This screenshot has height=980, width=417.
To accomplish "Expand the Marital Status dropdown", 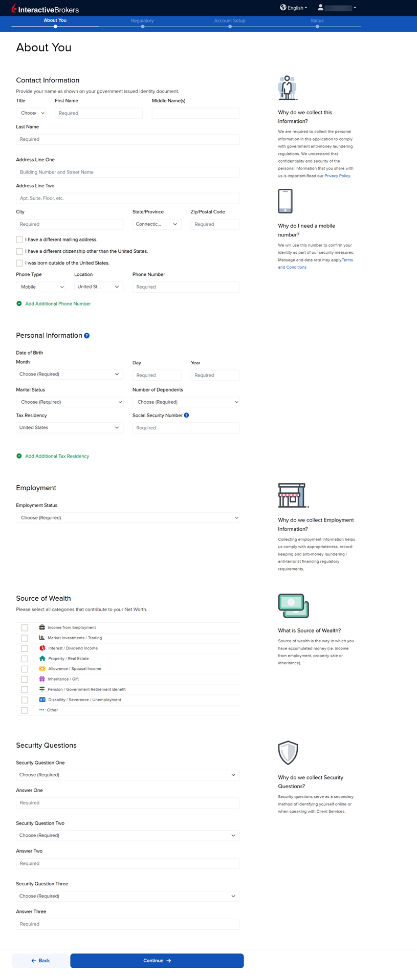I will [70, 402].
